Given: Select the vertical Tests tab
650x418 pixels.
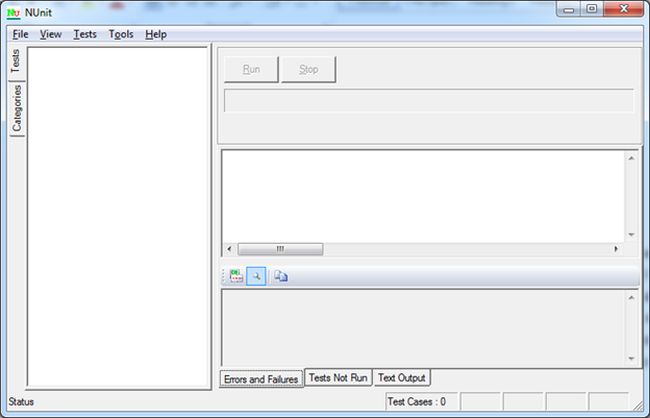Looking at the screenshot, I should (x=16, y=61).
